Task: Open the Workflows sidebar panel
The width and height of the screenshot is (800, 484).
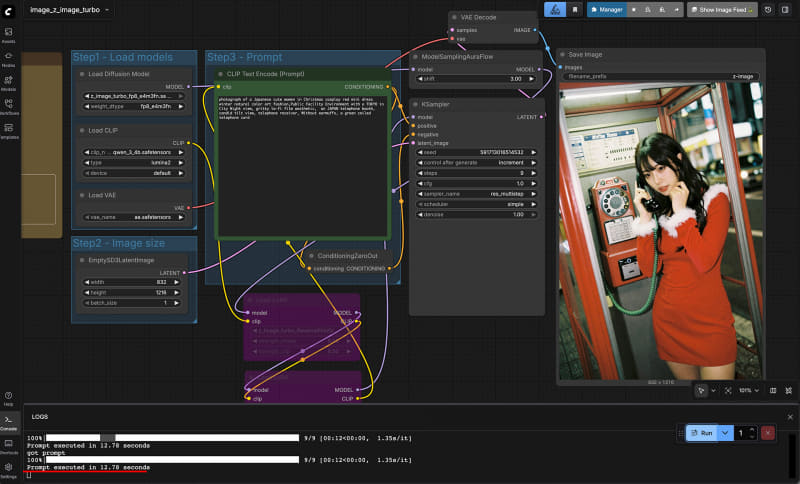Action: [9, 106]
